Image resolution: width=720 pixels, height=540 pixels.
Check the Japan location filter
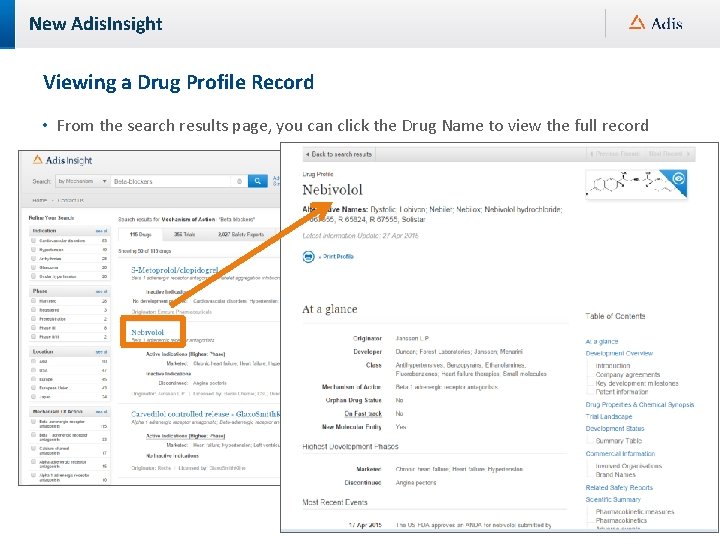coord(33,396)
